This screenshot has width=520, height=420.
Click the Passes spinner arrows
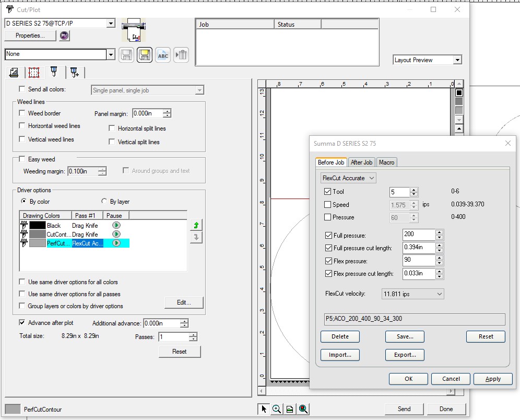(x=193, y=337)
